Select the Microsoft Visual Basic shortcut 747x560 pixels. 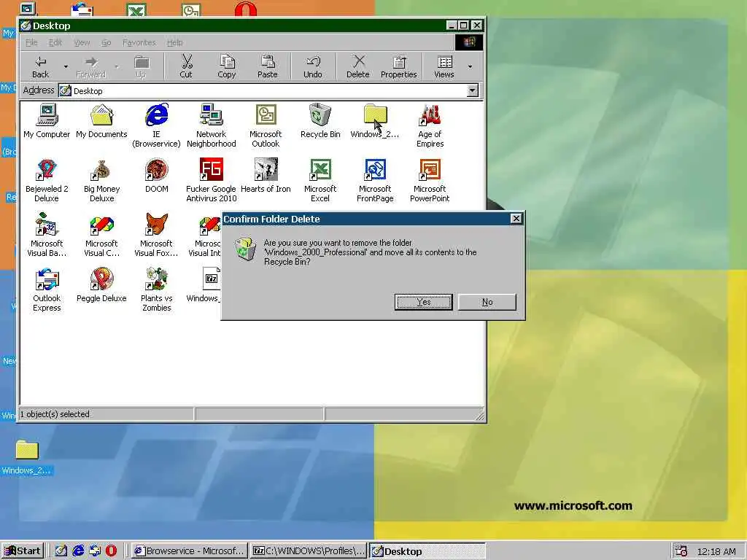coord(47,235)
